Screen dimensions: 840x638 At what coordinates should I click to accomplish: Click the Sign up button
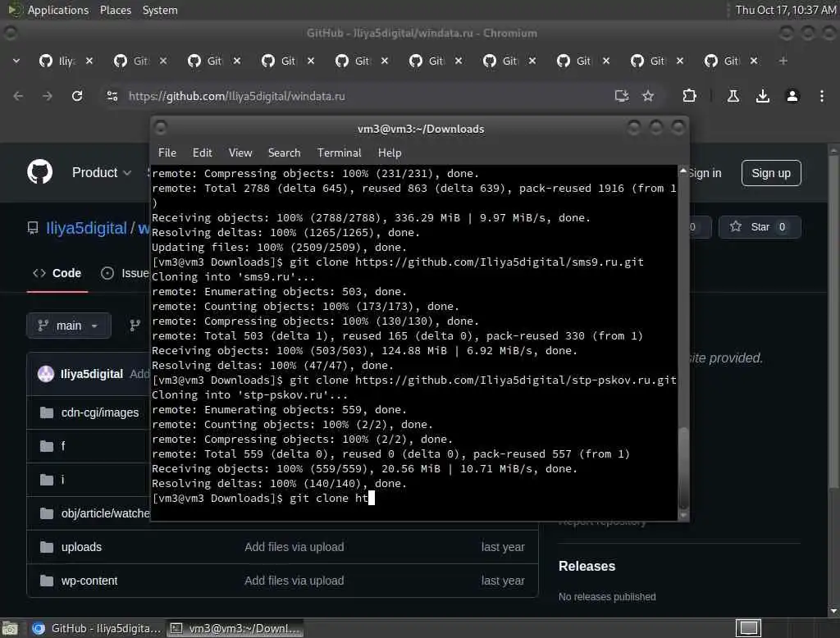pyautogui.click(x=771, y=173)
